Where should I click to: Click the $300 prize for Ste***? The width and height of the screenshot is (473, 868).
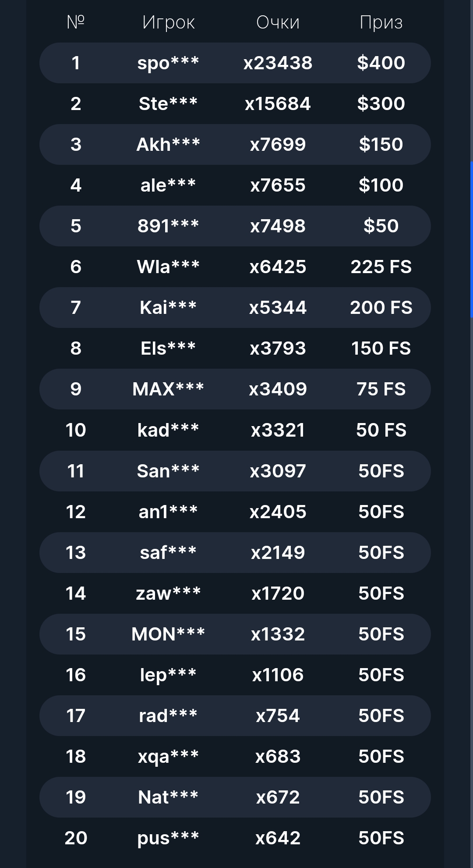[381, 104]
